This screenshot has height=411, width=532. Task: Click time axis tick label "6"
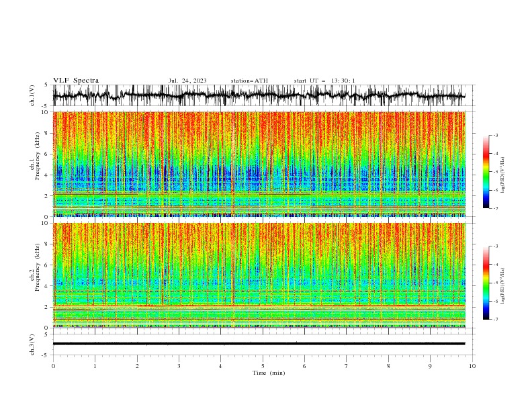point(304,366)
